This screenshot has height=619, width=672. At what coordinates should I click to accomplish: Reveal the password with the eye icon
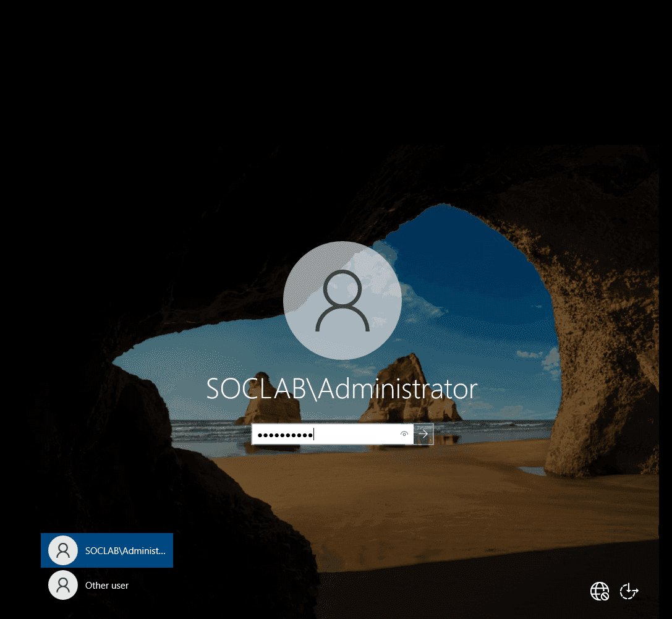404,434
